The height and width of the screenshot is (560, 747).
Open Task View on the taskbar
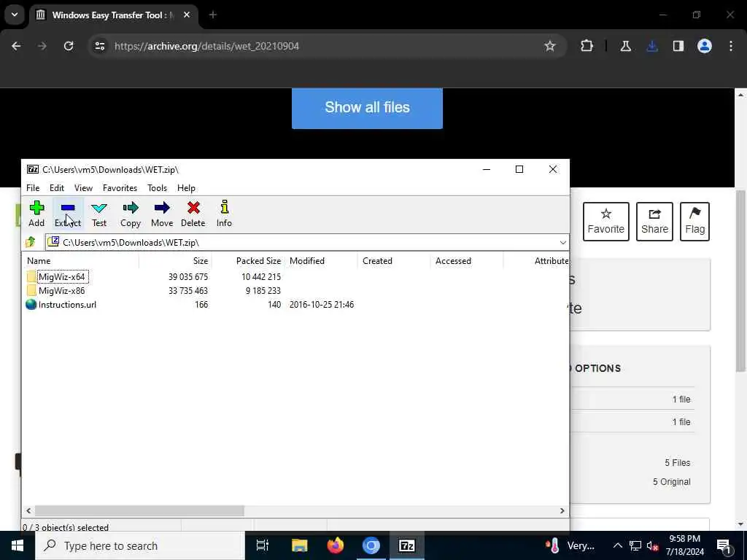pyautogui.click(x=263, y=545)
